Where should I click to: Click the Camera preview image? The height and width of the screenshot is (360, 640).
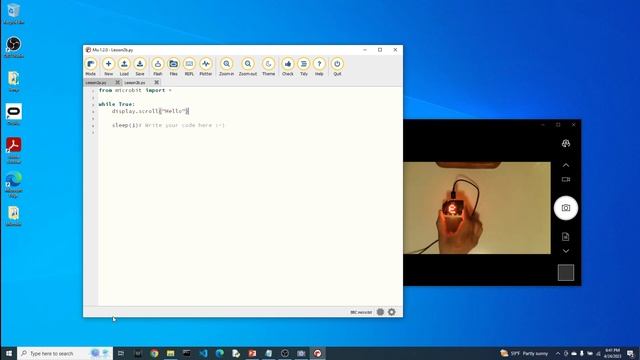coord(477,208)
